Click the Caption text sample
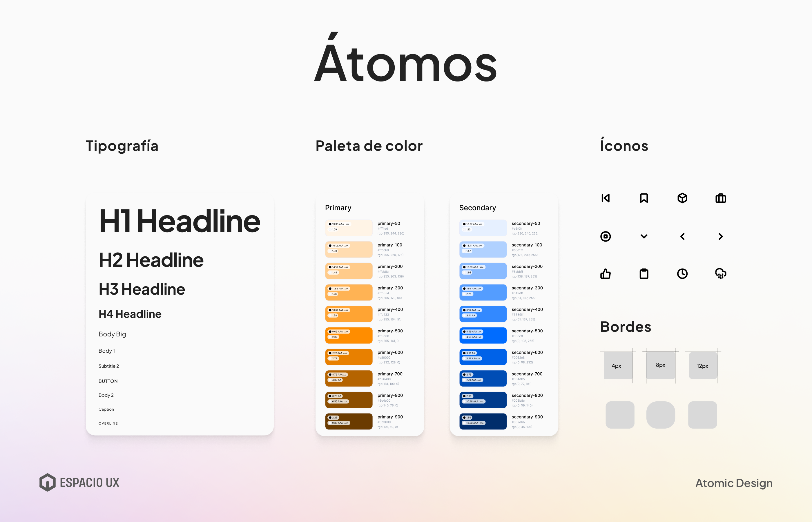Image resolution: width=812 pixels, height=522 pixels. pyautogui.click(x=106, y=409)
